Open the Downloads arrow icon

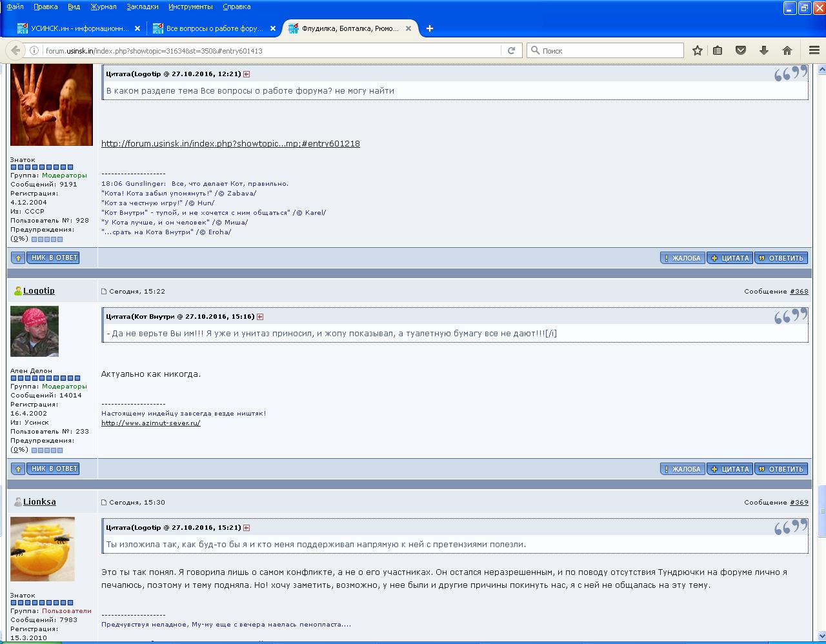[x=764, y=50]
